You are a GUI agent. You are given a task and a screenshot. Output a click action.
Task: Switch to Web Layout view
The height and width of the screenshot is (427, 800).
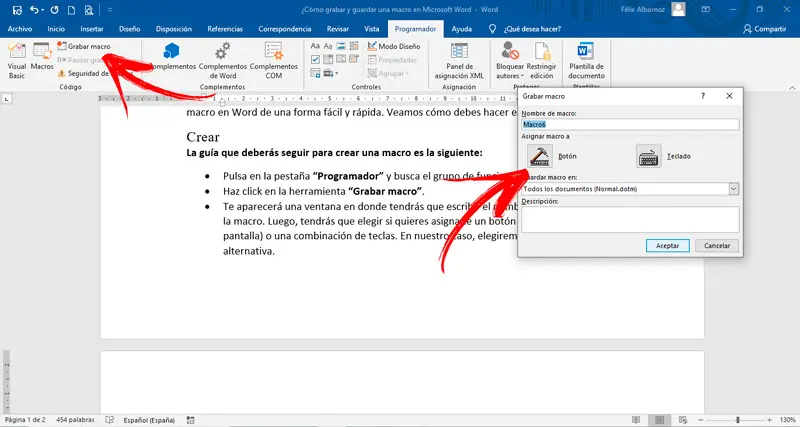pos(682,420)
